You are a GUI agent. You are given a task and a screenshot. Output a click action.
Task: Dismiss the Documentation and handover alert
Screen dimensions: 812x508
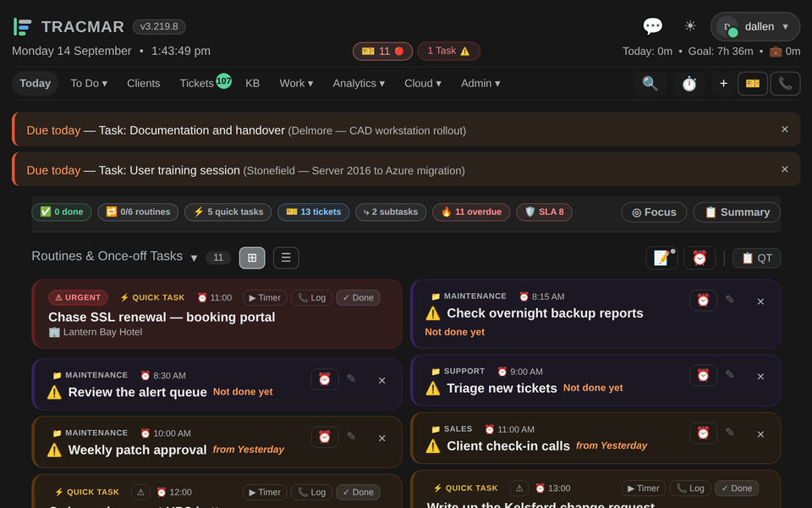tap(785, 130)
